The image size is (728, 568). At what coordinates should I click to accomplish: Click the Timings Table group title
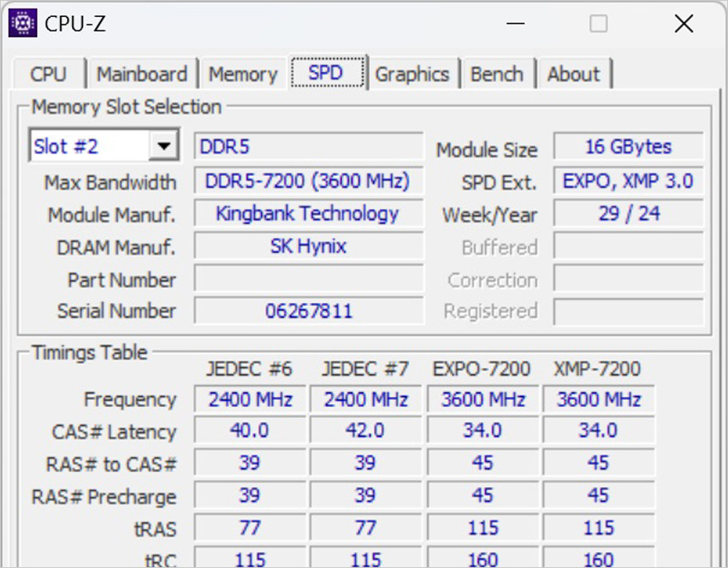tap(90, 352)
